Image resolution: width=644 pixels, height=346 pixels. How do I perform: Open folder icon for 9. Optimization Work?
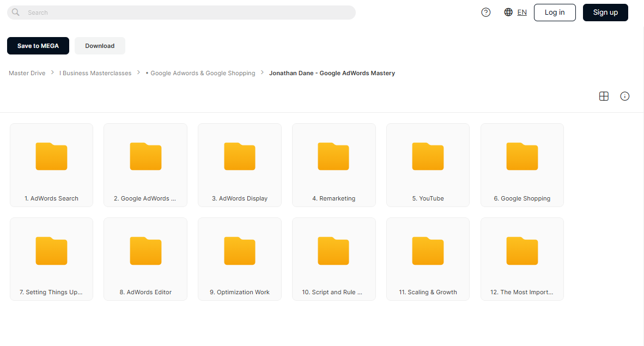[x=239, y=251]
